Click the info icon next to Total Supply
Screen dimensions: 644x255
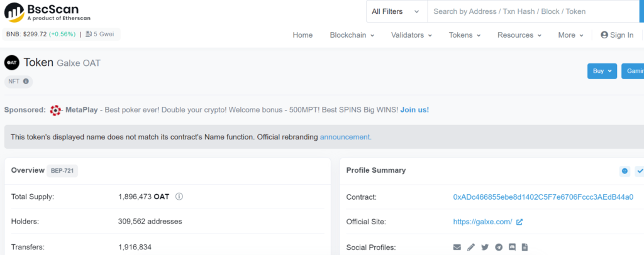[179, 197]
